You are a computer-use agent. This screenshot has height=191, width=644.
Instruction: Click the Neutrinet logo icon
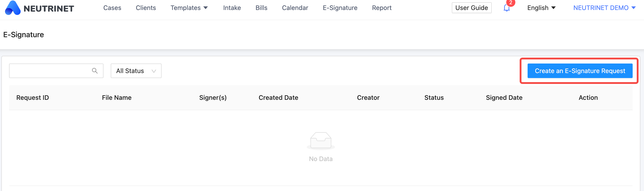[13, 8]
